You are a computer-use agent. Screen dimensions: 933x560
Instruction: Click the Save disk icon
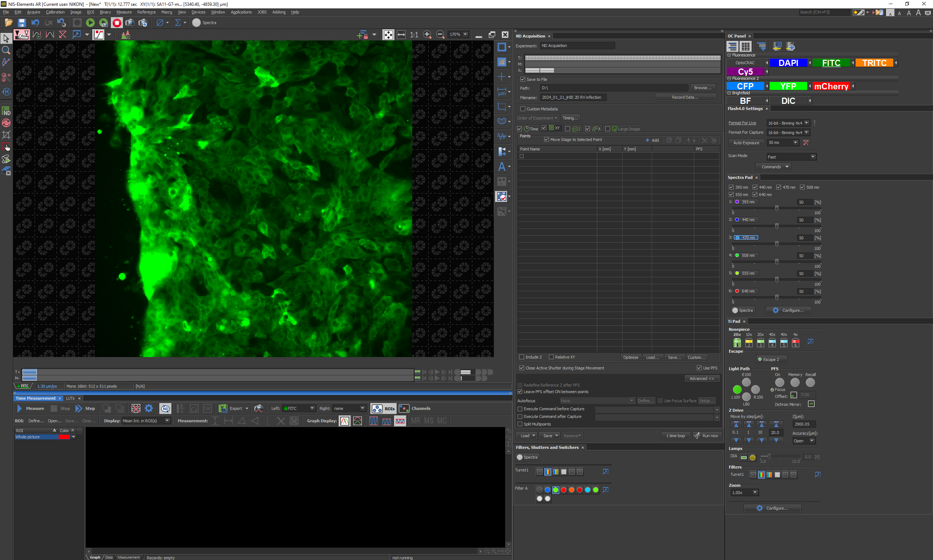tap(22, 23)
